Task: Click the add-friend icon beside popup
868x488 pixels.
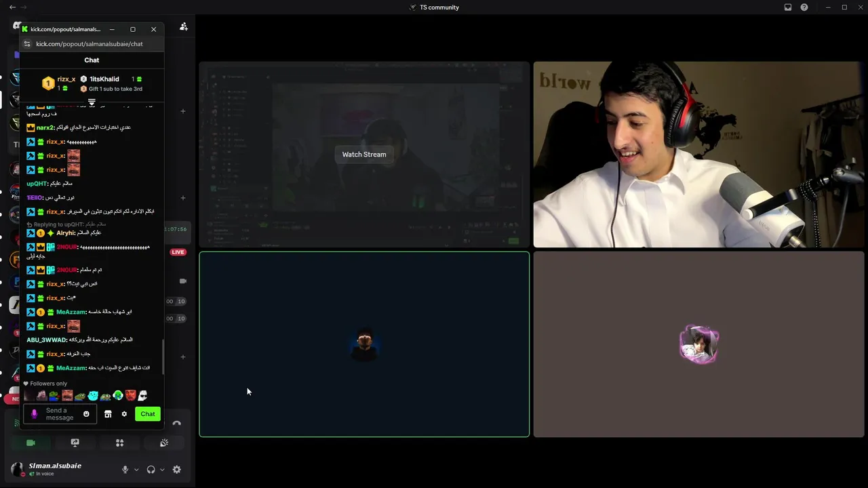Action: 184,26
